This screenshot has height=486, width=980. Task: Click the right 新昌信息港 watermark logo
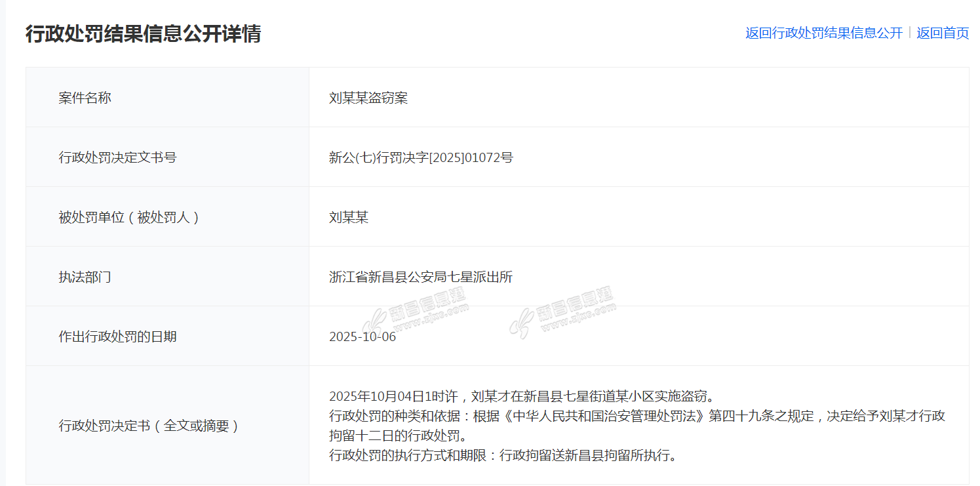(560, 314)
